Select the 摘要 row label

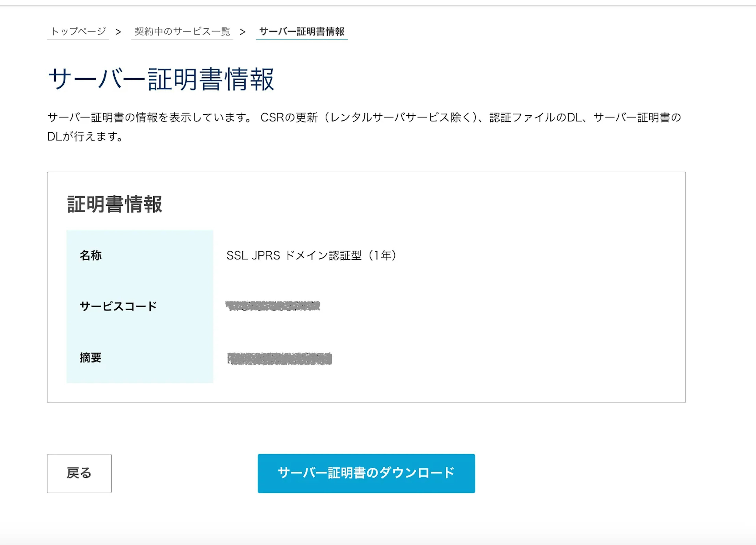[90, 357]
